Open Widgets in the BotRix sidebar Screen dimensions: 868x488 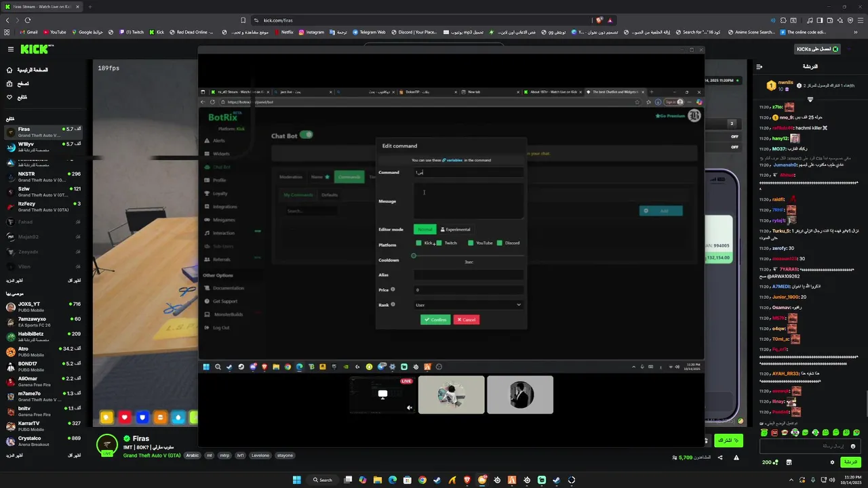[221, 154]
